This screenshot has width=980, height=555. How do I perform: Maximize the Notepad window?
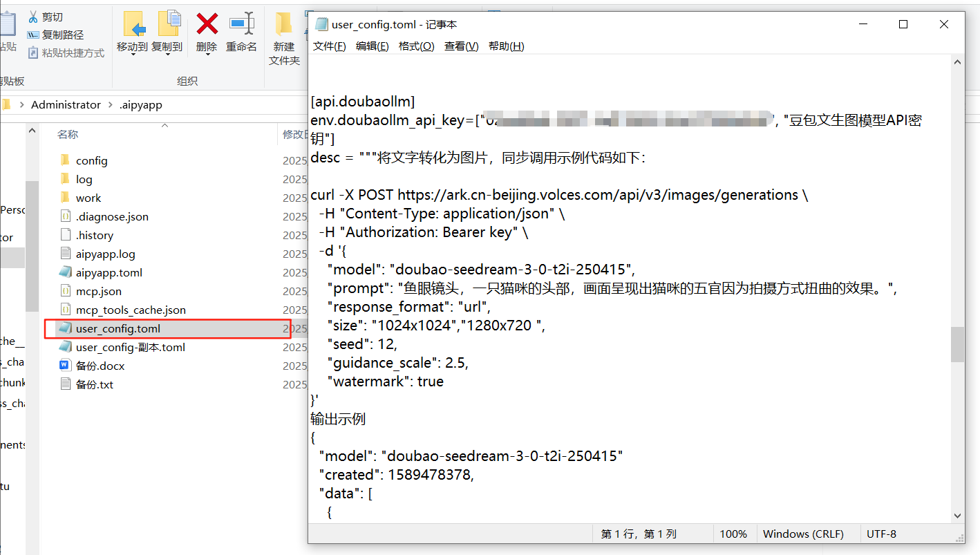903,24
